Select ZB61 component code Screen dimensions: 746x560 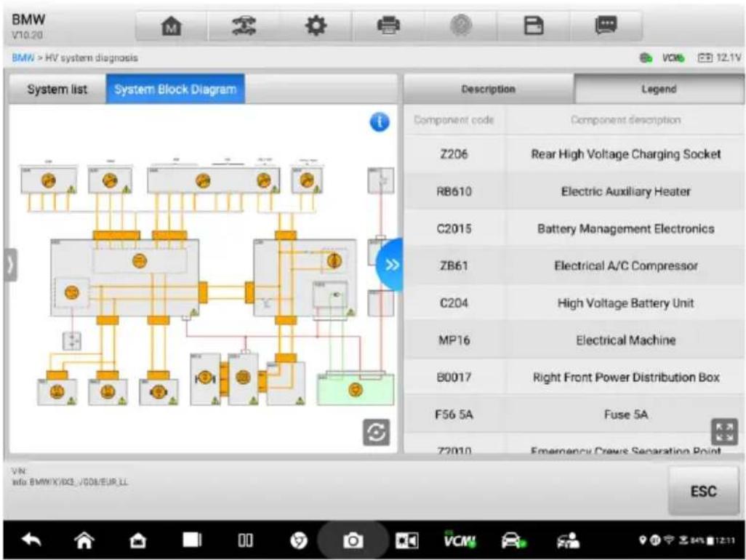point(454,265)
